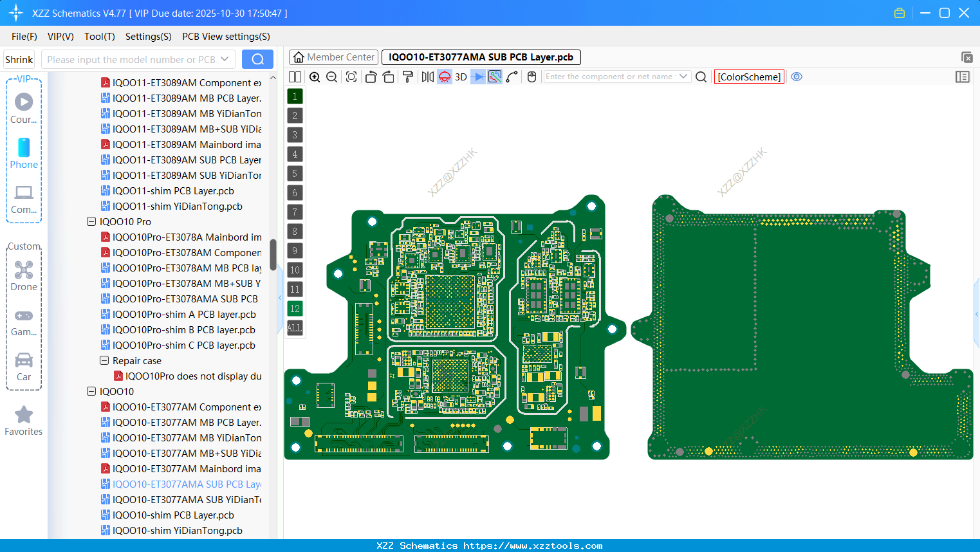
Task: Select the ALL layers swatch button
Action: tap(294, 328)
